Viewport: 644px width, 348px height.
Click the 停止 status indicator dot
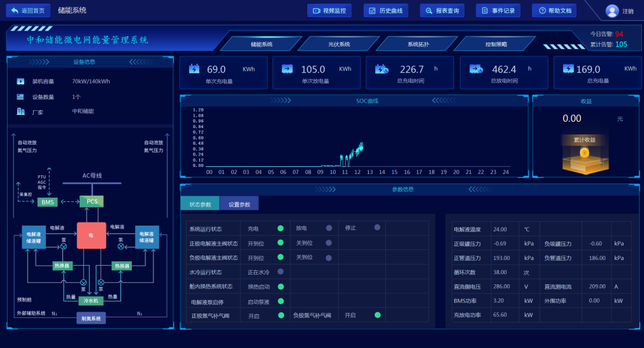pyautogui.click(x=377, y=228)
